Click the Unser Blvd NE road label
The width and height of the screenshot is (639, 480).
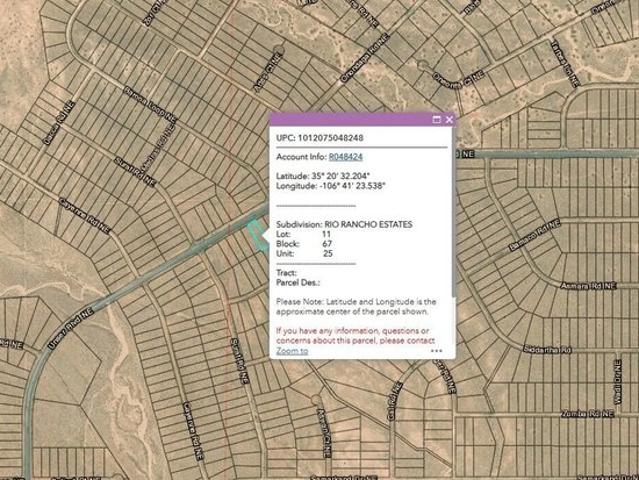pos(71,329)
